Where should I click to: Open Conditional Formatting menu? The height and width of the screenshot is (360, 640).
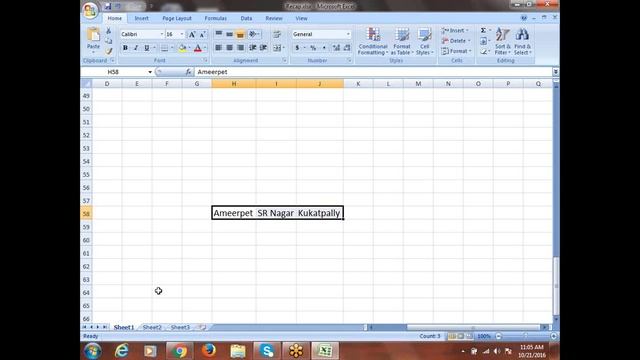click(373, 41)
